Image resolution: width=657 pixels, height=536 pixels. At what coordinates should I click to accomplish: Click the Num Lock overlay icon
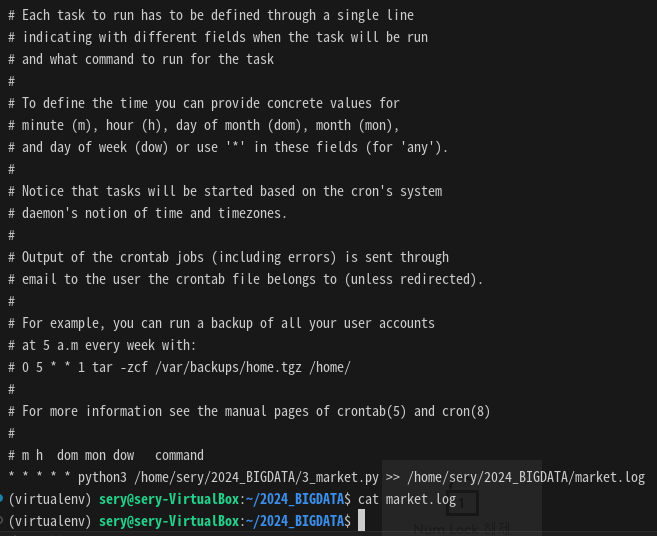(461, 502)
